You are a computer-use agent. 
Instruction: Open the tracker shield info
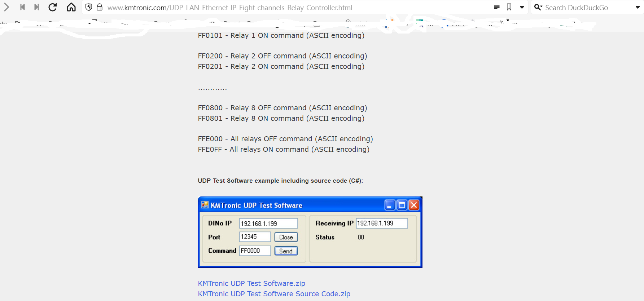click(x=89, y=7)
